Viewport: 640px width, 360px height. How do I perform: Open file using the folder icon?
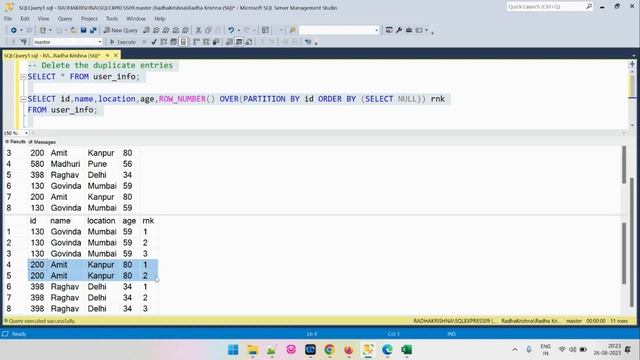[73, 30]
